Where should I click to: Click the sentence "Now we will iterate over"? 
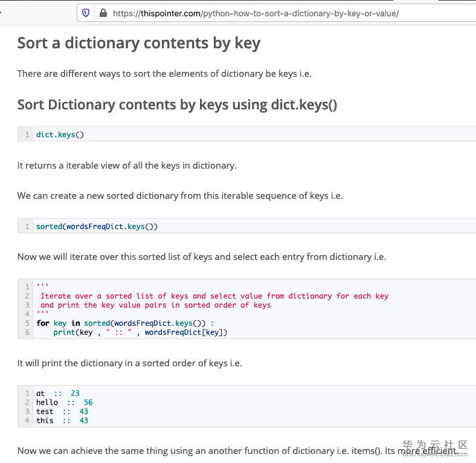201,257
